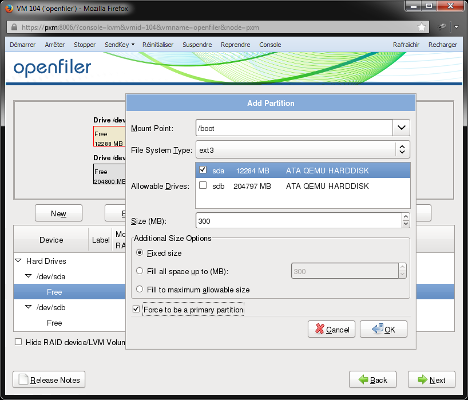Toggle Hide RAID device/LVM Volume checkbox
The width and height of the screenshot is (468, 400).
[x=18, y=342]
